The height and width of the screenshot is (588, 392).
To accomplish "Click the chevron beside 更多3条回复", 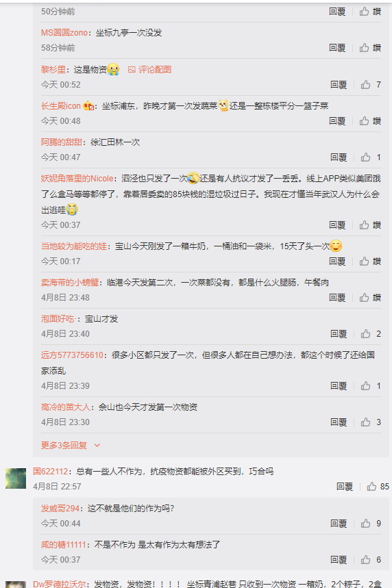I will coord(97,445).
